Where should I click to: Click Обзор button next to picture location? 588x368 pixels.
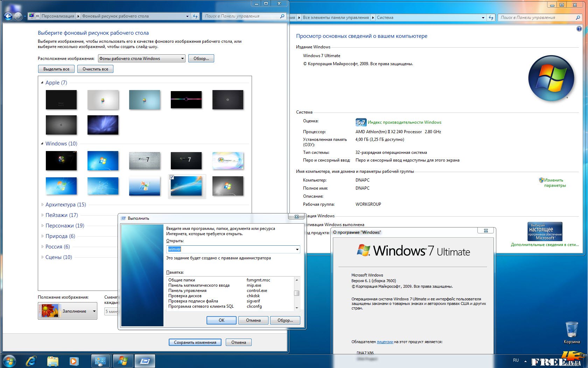click(x=201, y=59)
